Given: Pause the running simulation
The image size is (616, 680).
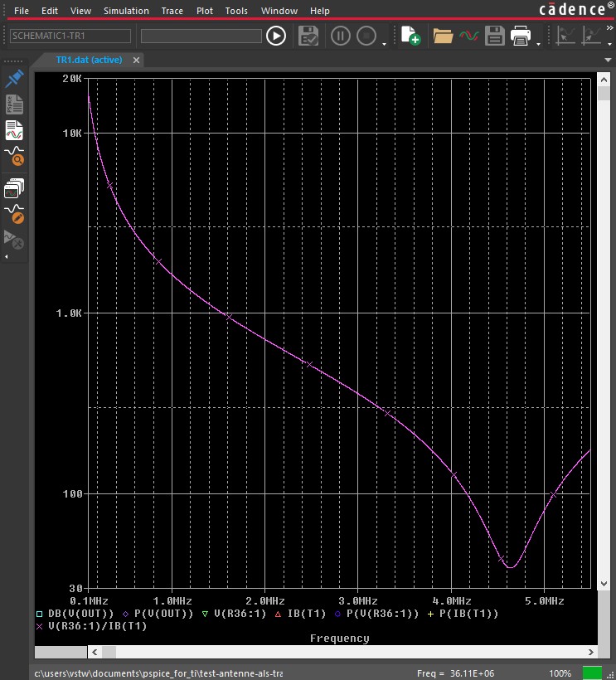Looking at the screenshot, I should tap(340, 36).
